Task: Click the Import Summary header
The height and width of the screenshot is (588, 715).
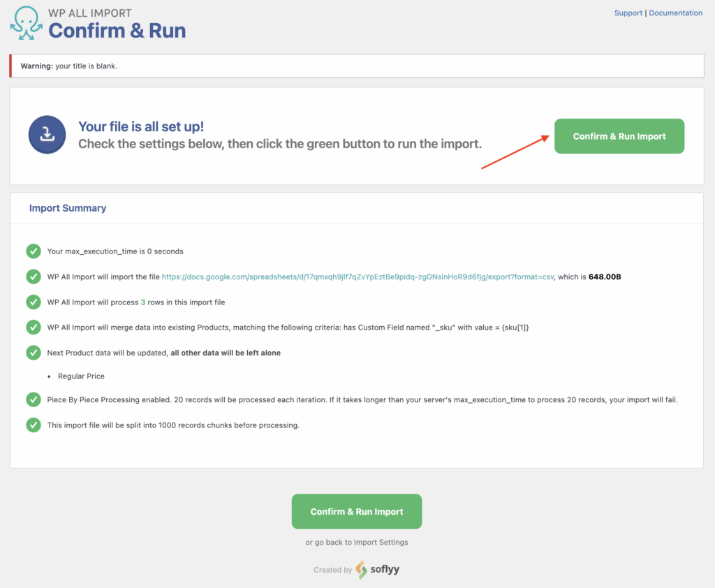Action: pyautogui.click(x=68, y=207)
